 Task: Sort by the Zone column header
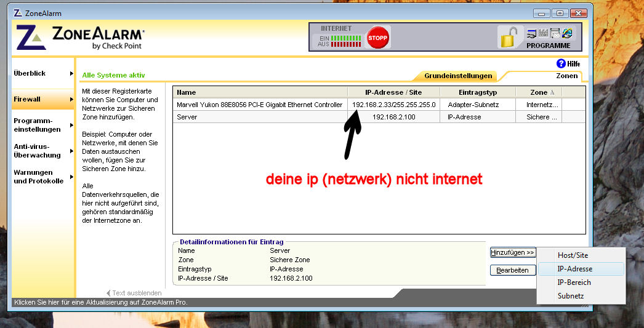(539, 92)
